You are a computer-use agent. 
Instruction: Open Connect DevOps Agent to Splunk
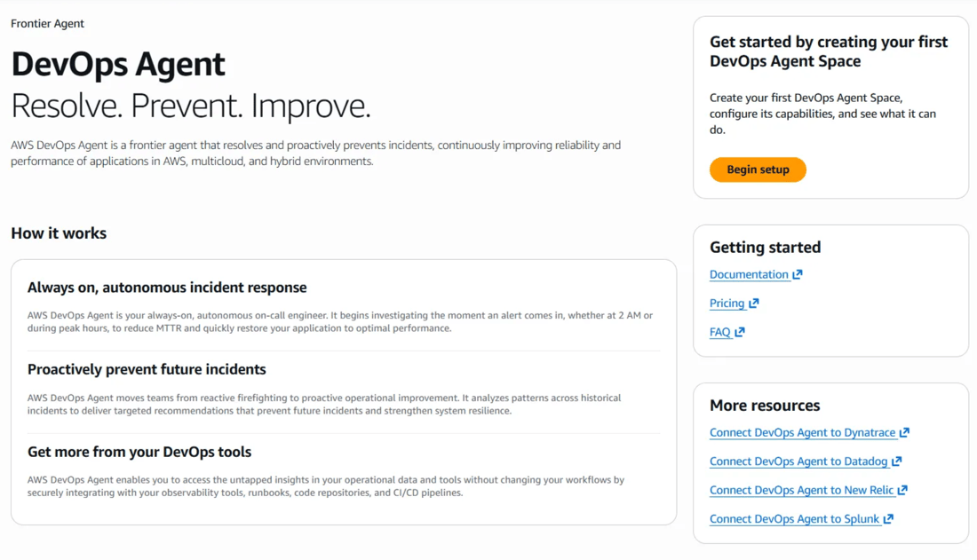tap(795, 518)
